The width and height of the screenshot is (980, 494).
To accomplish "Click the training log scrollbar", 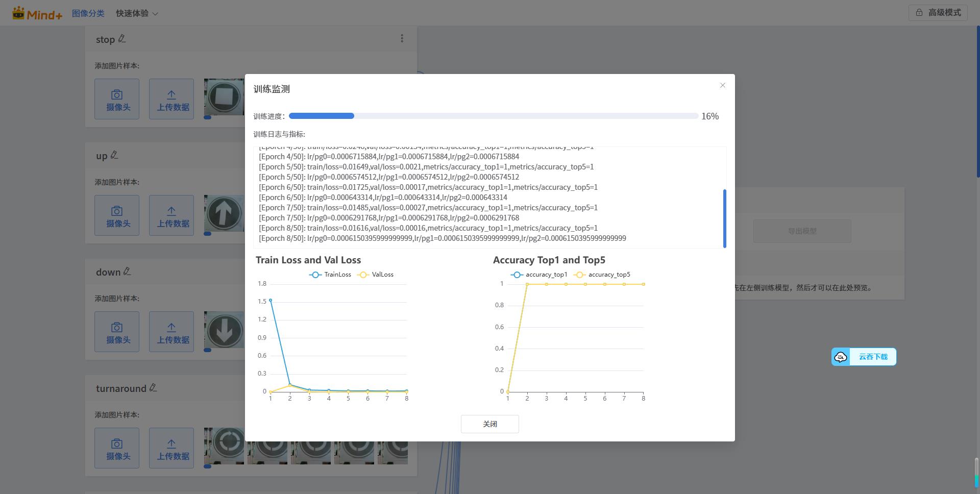I will (724, 218).
